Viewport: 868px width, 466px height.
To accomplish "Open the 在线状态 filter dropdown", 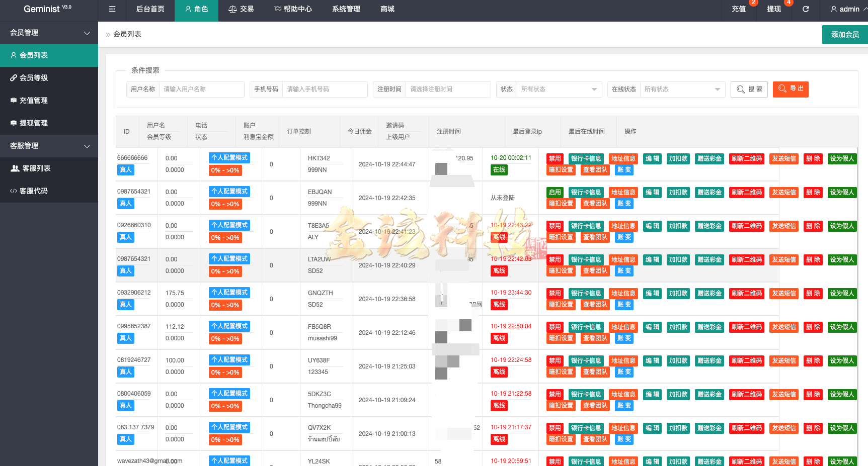I will tap(682, 89).
